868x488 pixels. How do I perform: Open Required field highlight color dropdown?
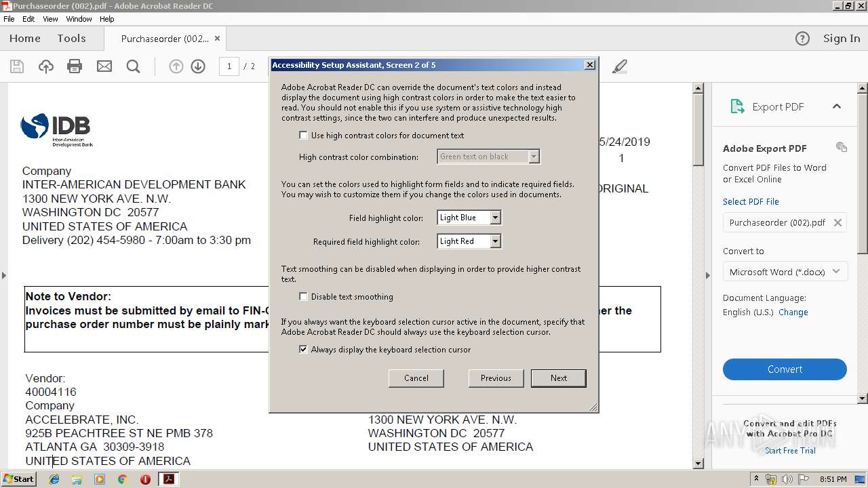(496, 241)
